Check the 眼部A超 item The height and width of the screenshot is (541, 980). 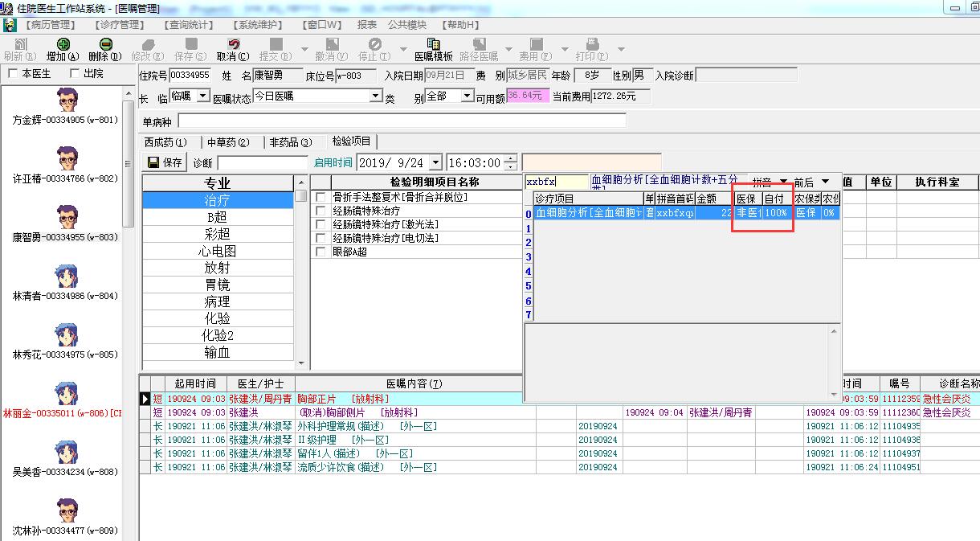pyautogui.click(x=321, y=252)
